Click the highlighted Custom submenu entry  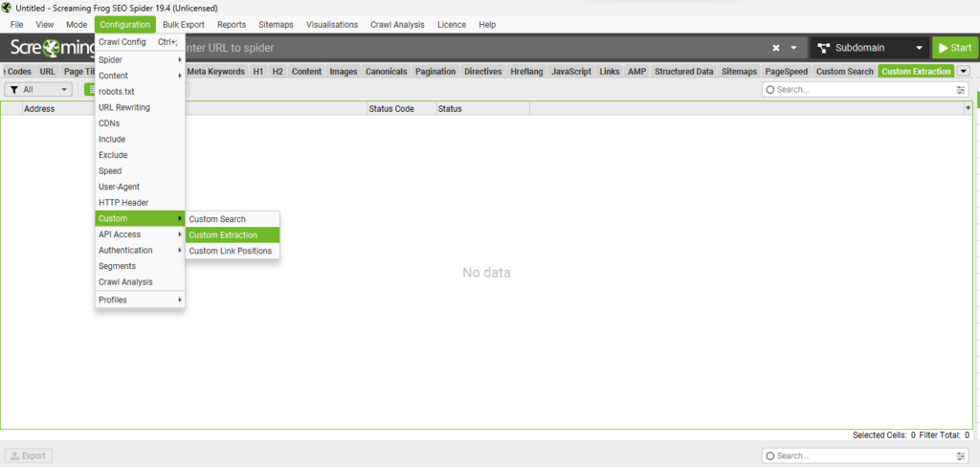pyautogui.click(x=140, y=219)
